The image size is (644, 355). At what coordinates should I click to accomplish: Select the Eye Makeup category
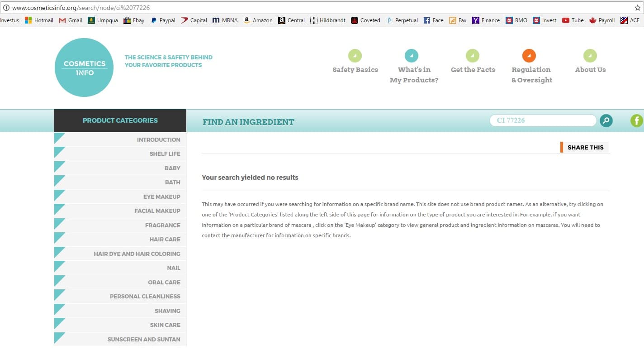pos(161,197)
